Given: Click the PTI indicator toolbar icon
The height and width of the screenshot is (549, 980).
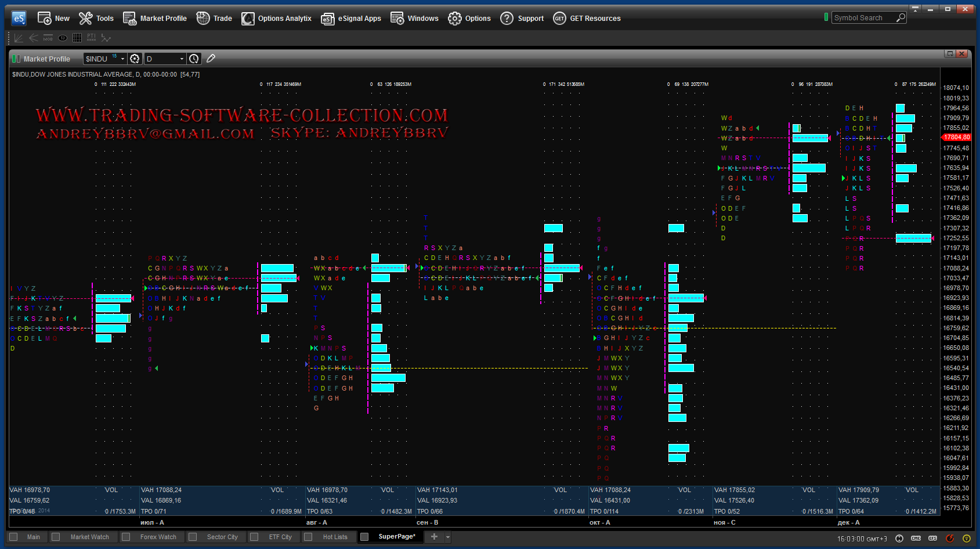Looking at the screenshot, I should point(91,38).
